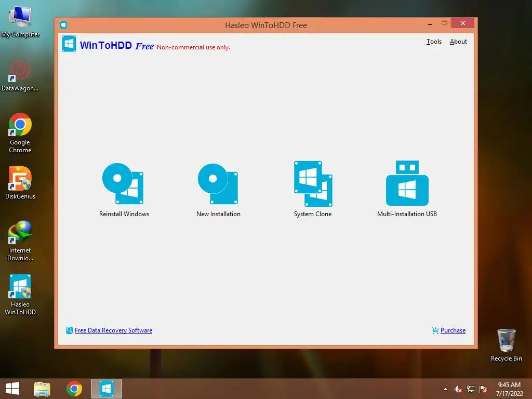Launch Google Chrome from the desktop shortcut
Image resolution: width=532 pixels, height=399 pixels.
[20, 133]
